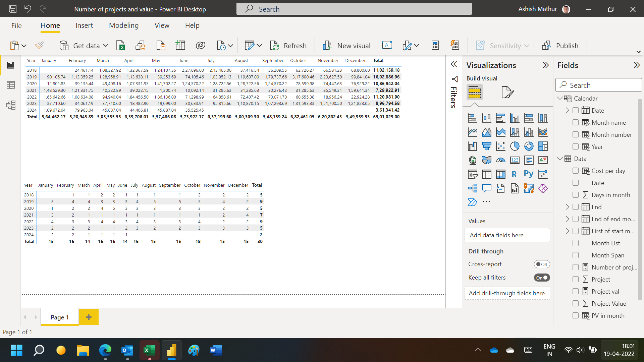
Task: Select the pie chart visual icon
Action: (x=515, y=146)
